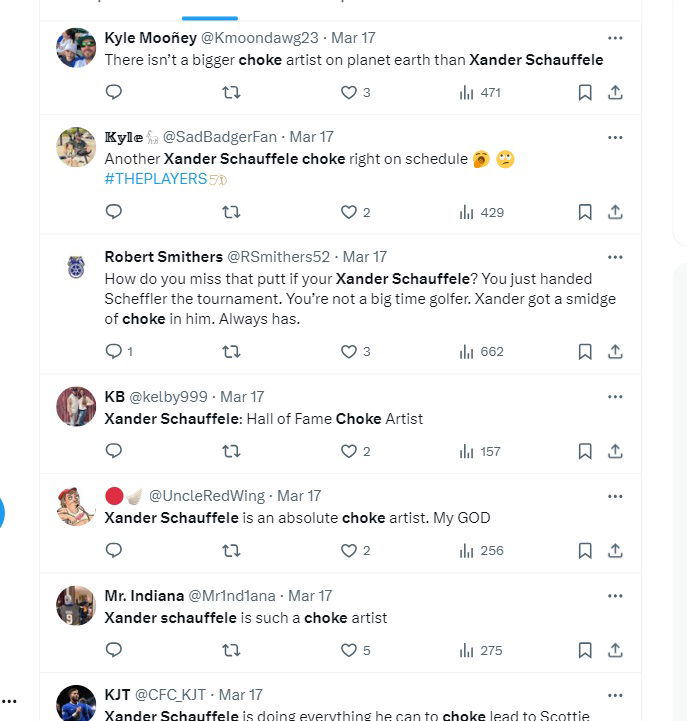Open the three-dot menu at bottom left
Screen dimensions: 687x721
point(10,701)
